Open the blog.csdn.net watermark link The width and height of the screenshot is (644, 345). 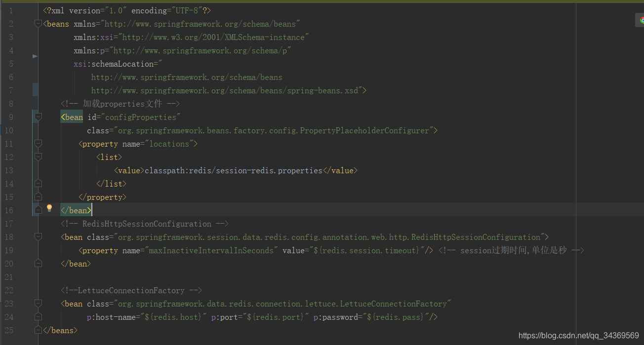[x=578, y=336]
